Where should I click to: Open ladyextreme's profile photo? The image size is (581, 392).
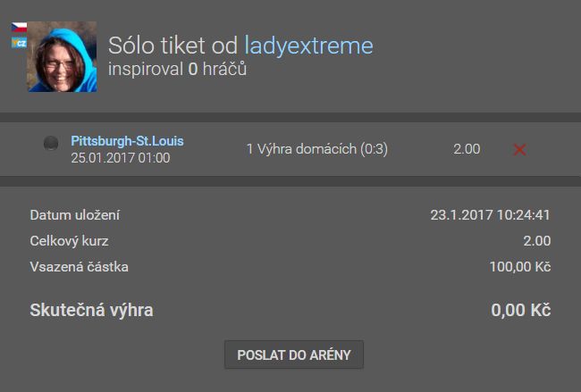(x=62, y=56)
